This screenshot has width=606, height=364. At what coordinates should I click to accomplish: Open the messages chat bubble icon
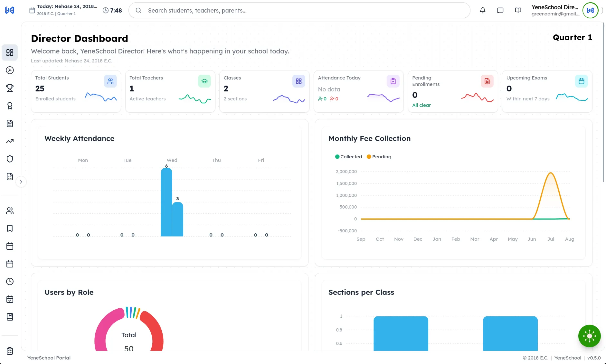(500, 10)
